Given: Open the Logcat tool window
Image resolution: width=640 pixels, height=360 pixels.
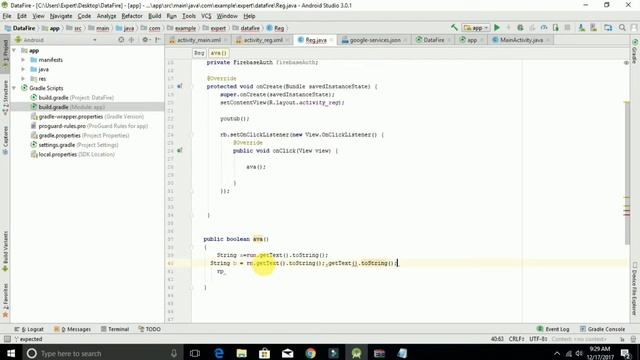Looking at the screenshot, I should pos(29,329).
